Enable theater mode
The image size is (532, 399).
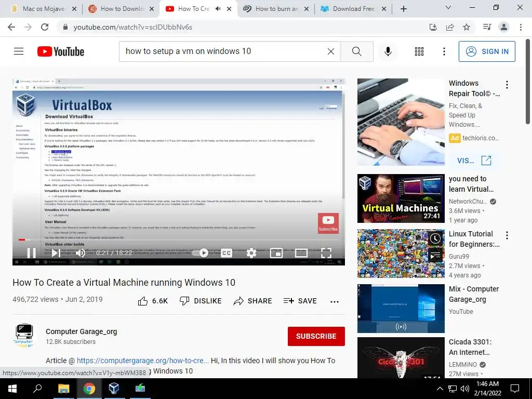click(x=301, y=253)
